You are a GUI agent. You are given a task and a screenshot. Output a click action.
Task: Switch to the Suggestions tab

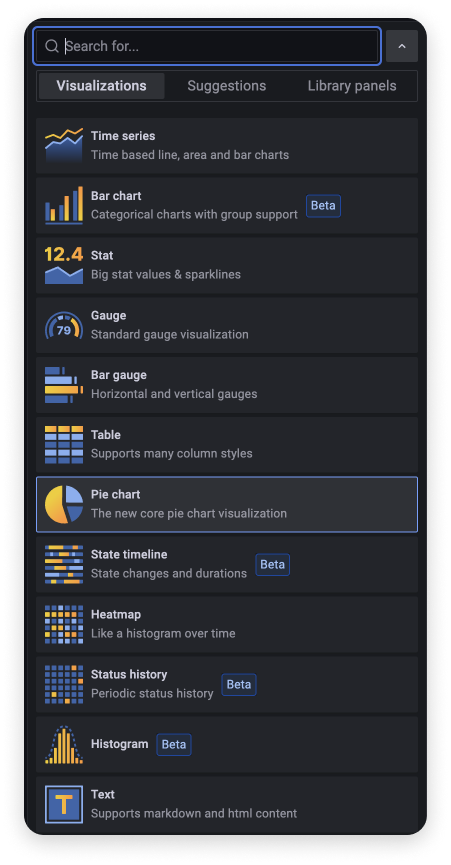pyautogui.click(x=227, y=86)
